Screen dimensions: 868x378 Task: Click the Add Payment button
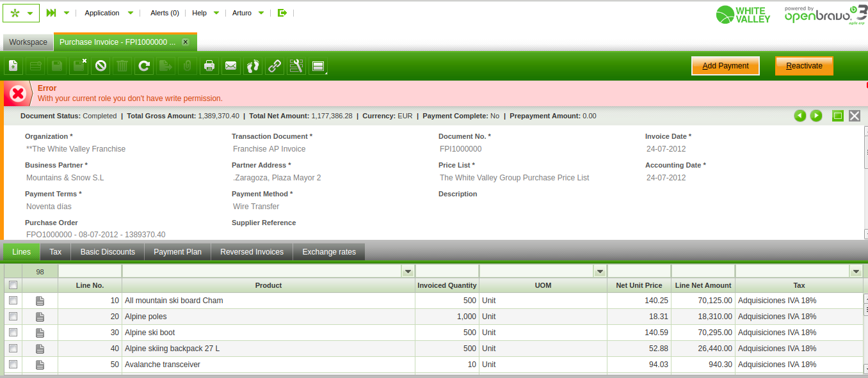725,66
